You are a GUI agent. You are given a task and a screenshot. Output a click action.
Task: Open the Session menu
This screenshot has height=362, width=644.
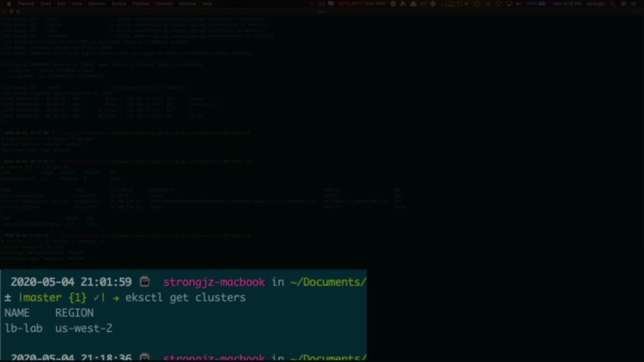pos(97,4)
